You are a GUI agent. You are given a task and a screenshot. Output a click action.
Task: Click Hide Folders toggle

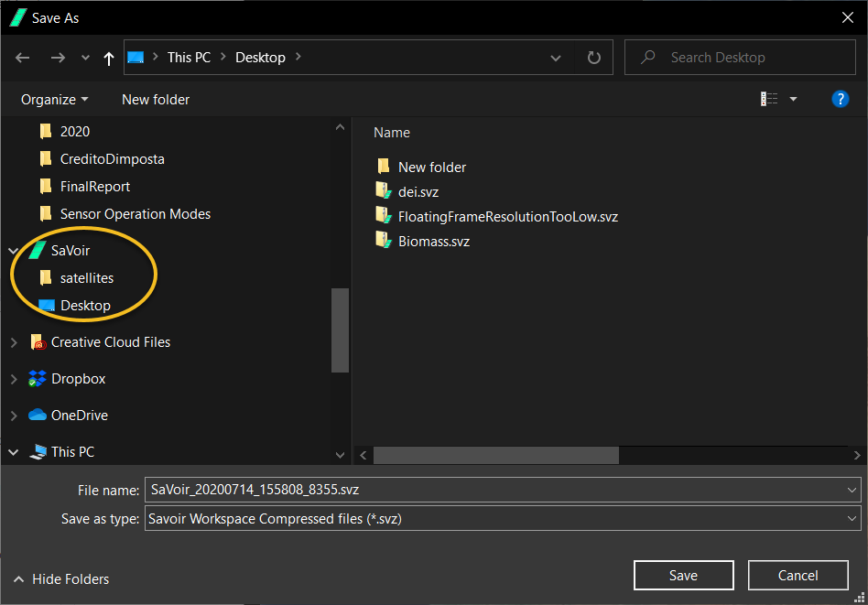pyautogui.click(x=60, y=578)
